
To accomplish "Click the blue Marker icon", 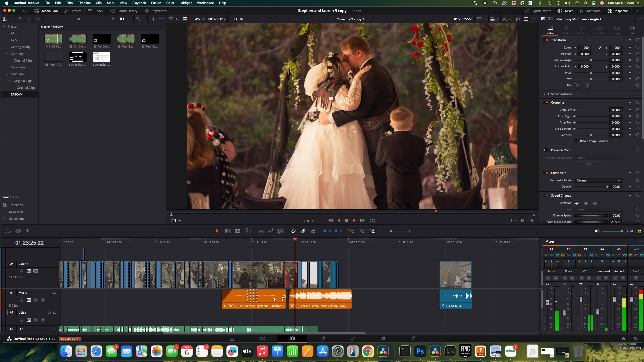I will tap(336, 231).
